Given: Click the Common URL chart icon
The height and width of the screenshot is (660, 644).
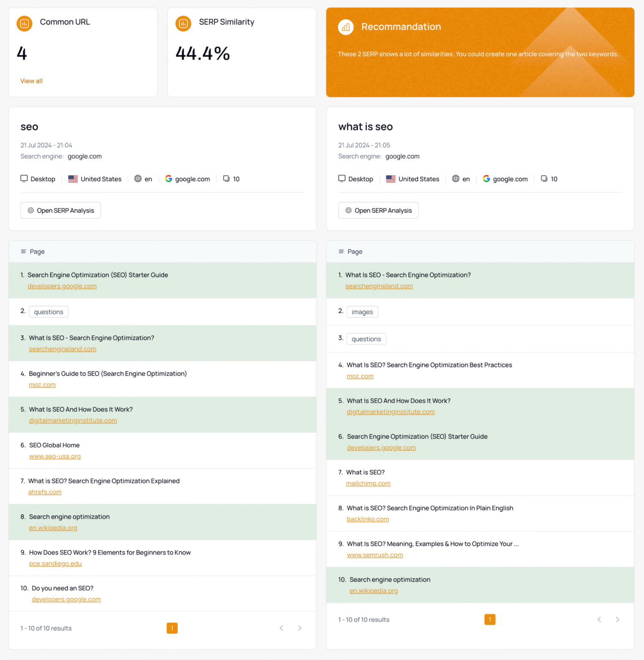Looking at the screenshot, I should [x=24, y=24].
